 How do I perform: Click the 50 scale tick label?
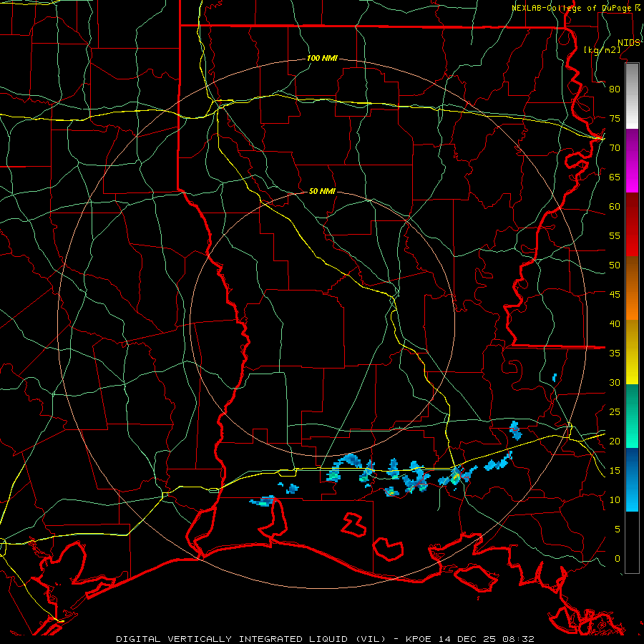(615, 265)
